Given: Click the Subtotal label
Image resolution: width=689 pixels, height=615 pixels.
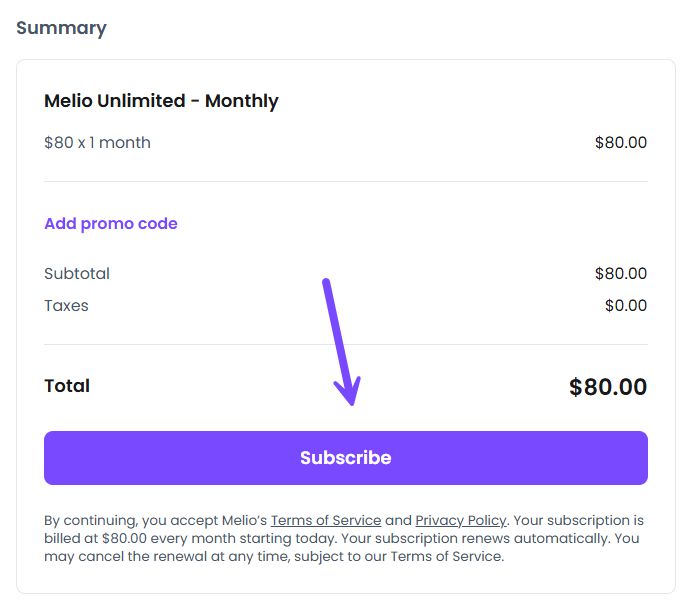Looking at the screenshot, I should [x=77, y=273].
